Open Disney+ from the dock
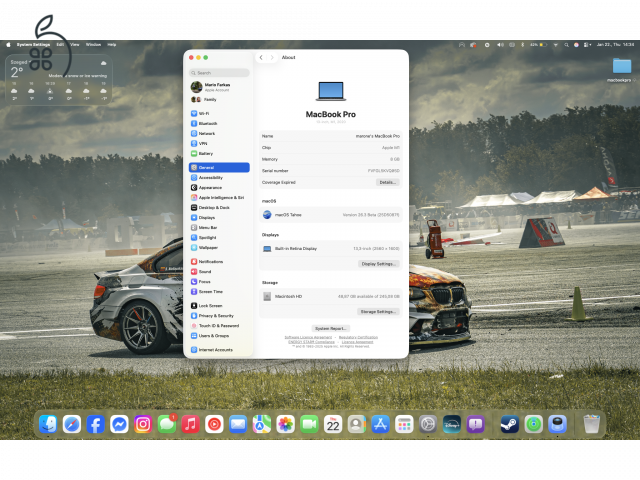This screenshot has height=480, width=640. pyautogui.click(x=452, y=424)
